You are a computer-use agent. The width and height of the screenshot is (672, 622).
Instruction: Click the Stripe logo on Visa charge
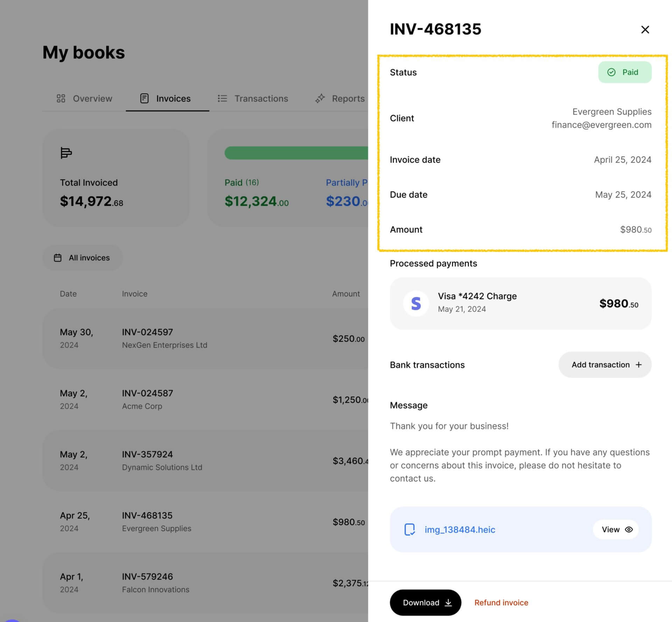pyautogui.click(x=416, y=303)
